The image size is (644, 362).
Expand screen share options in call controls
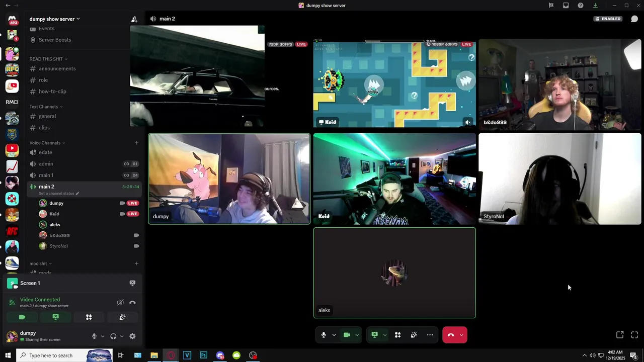385,335
